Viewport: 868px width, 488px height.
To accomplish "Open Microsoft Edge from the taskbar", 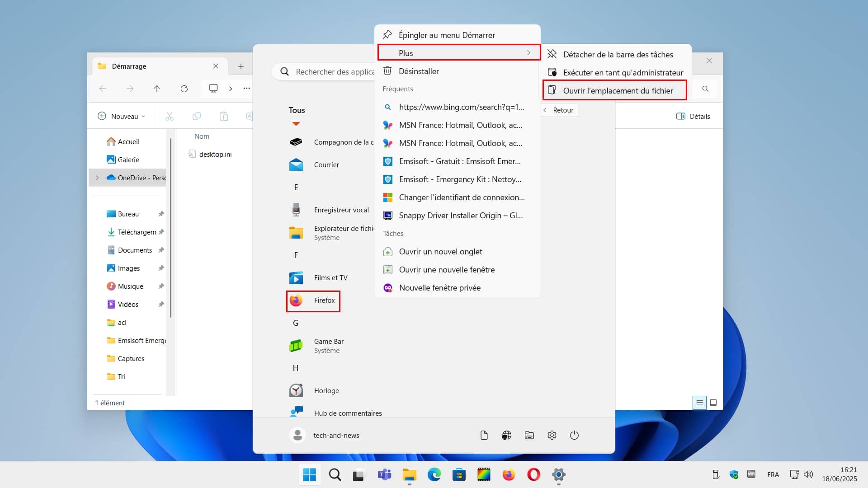I will [x=434, y=474].
